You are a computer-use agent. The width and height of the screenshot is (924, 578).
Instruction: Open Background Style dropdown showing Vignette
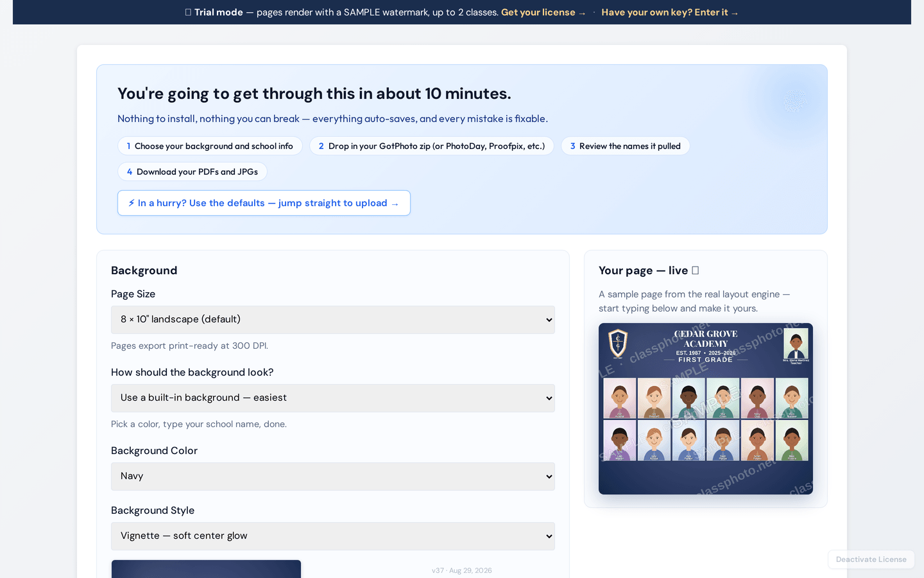[333, 536]
